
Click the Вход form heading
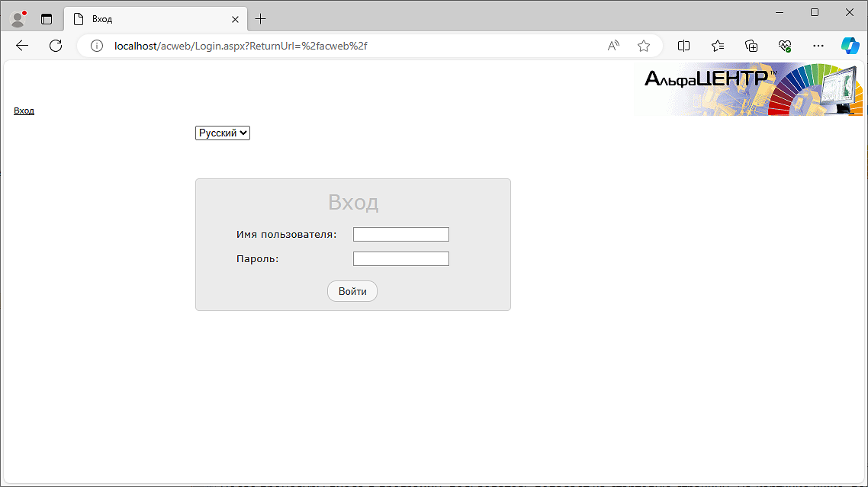[353, 202]
